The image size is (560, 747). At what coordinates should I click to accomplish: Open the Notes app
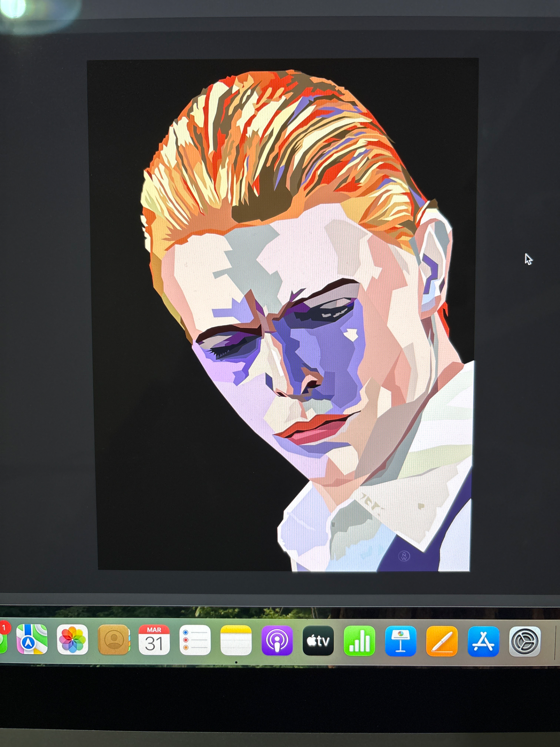tap(236, 640)
